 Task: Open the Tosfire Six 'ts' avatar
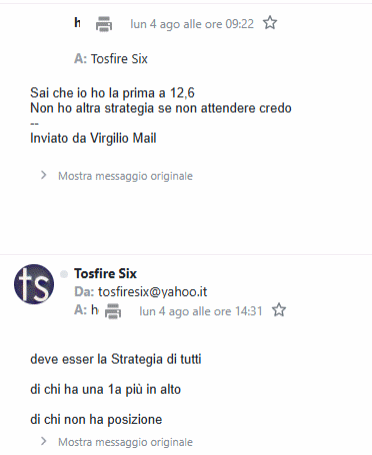(x=34, y=284)
